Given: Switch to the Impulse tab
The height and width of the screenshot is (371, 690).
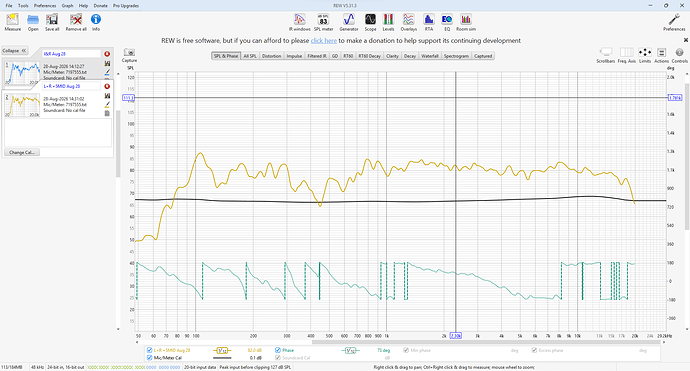Looking at the screenshot, I should pyautogui.click(x=294, y=56).
